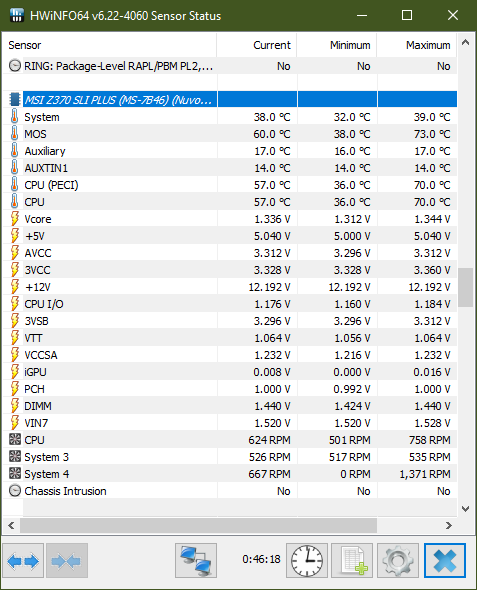Click lightning bolt icon next to DIMM
This screenshot has width=477, height=590.
click(14, 406)
